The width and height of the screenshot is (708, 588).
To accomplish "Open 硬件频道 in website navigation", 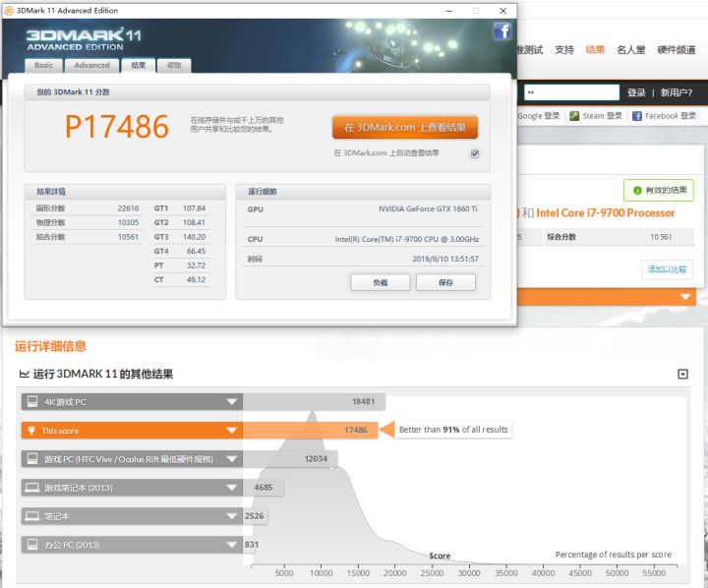I will click(x=677, y=50).
